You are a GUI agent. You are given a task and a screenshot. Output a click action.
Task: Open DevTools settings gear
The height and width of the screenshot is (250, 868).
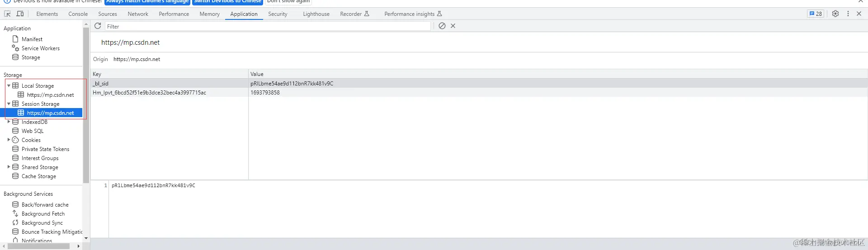(835, 14)
